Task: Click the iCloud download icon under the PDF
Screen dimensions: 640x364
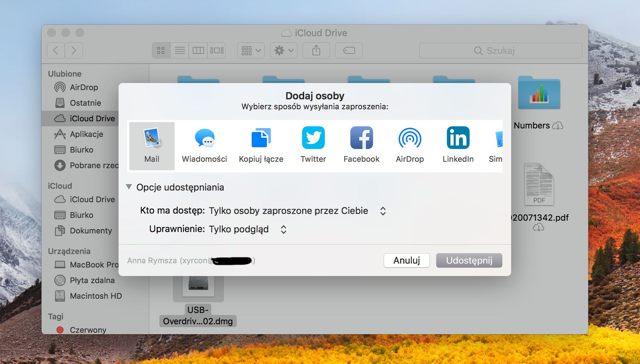Action: 538,227
